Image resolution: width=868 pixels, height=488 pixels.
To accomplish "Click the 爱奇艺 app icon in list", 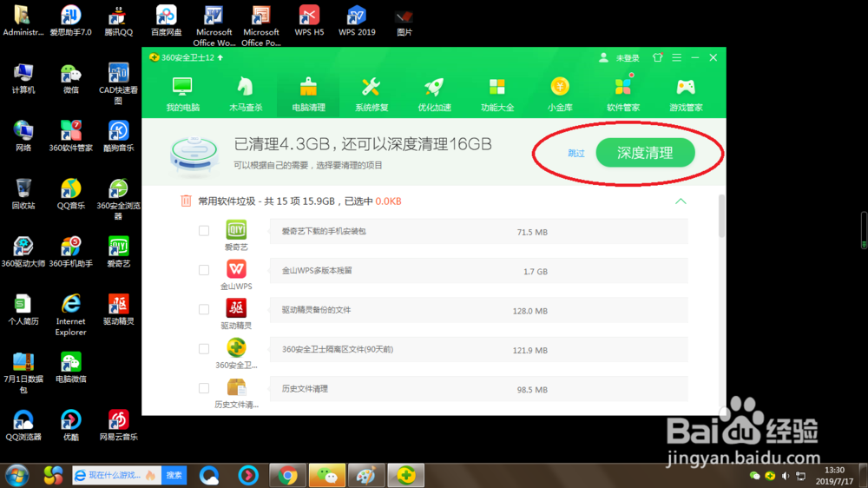I will click(236, 229).
